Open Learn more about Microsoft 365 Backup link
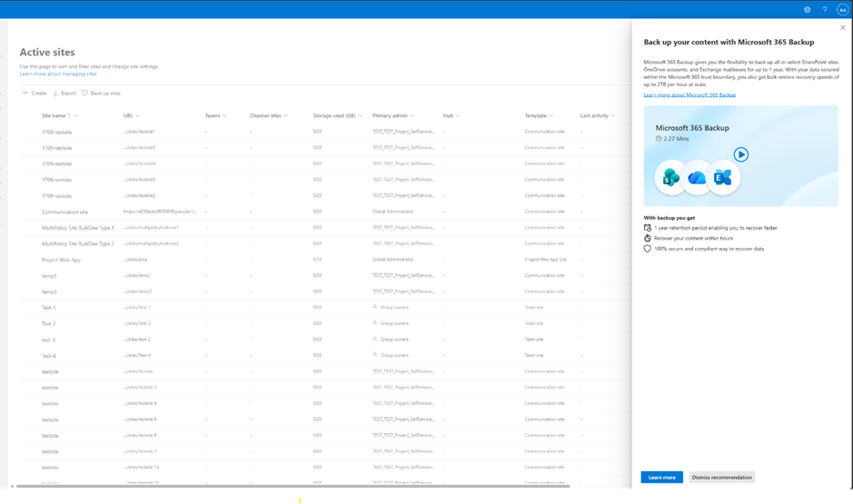Image resolution: width=853 pixels, height=504 pixels. click(x=689, y=94)
